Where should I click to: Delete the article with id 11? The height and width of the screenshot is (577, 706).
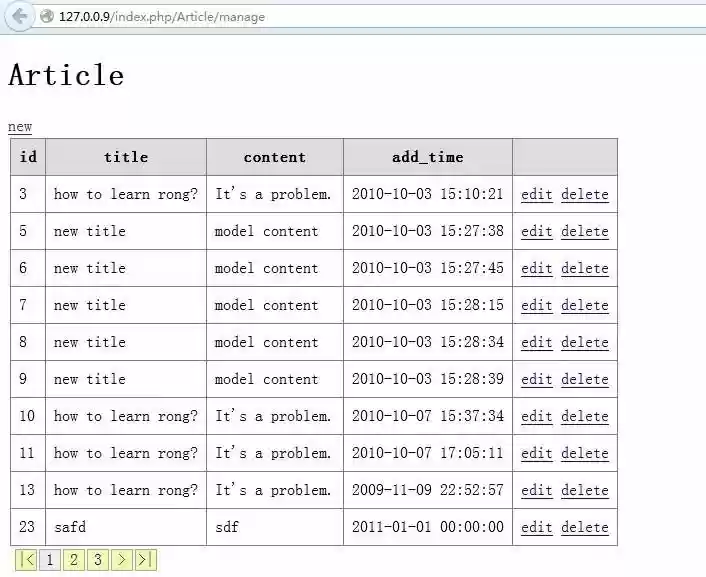[585, 453]
